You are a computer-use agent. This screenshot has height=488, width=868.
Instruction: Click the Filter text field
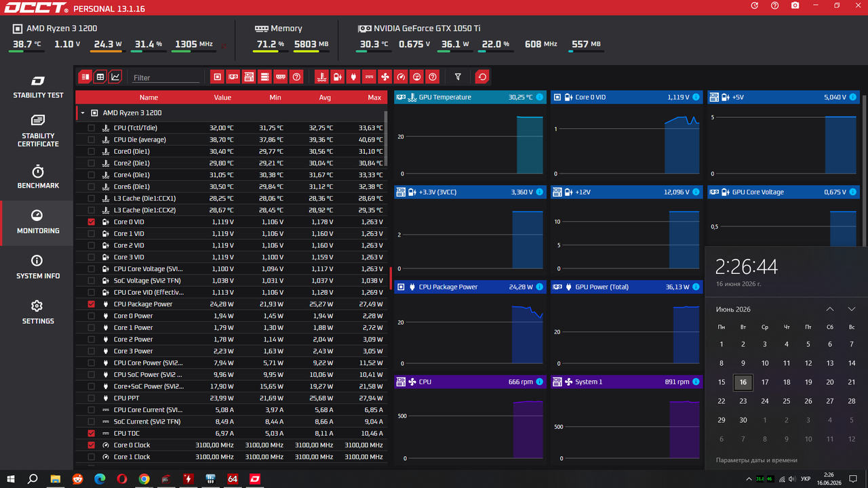[x=166, y=77]
